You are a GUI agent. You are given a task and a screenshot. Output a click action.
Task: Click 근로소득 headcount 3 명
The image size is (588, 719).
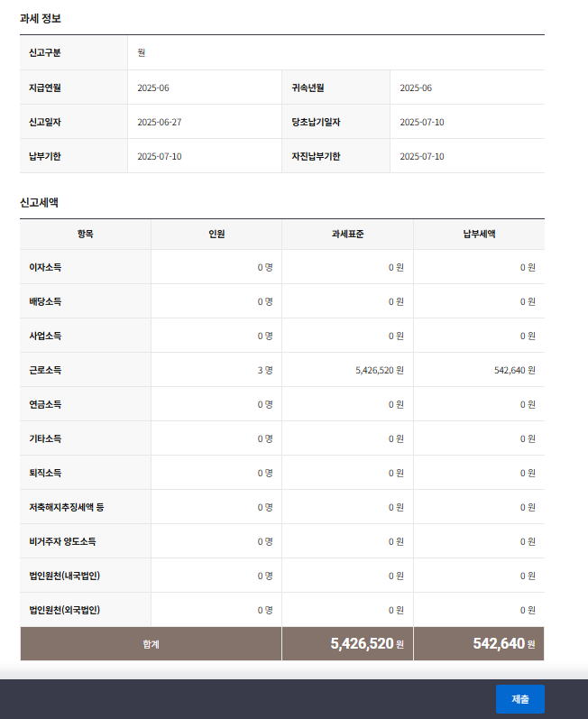coord(265,370)
